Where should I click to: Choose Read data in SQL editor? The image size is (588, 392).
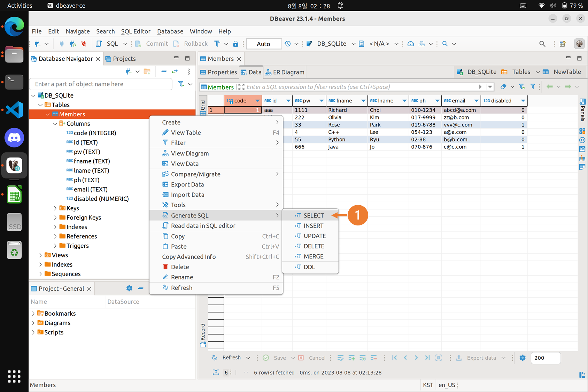(216, 225)
